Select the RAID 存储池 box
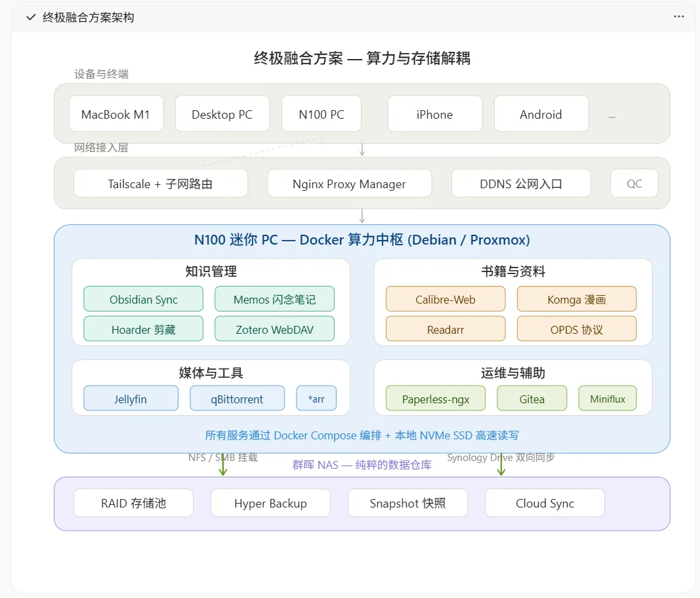 (133, 503)
